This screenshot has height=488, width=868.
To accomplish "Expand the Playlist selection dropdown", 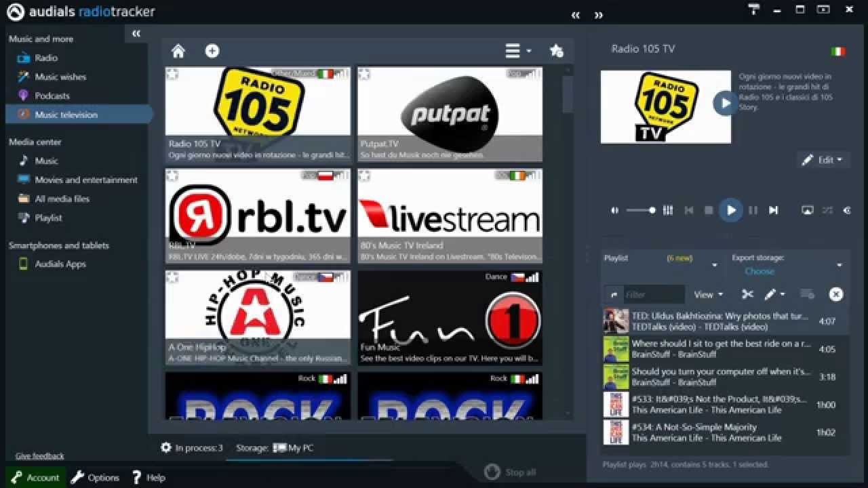I will click(x=713, y=265).
